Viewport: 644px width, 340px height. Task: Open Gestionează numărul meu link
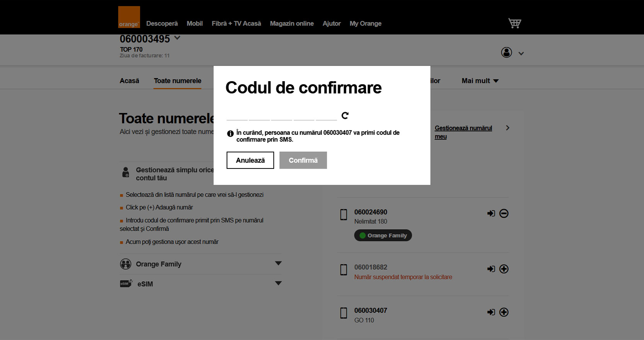click(x=463, y=132)
